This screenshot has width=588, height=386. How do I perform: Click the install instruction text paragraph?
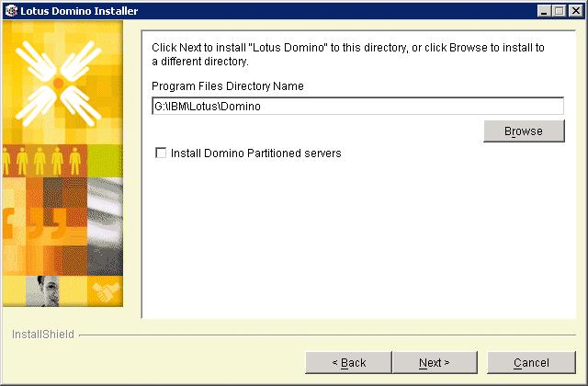click(x=348, y=54)
